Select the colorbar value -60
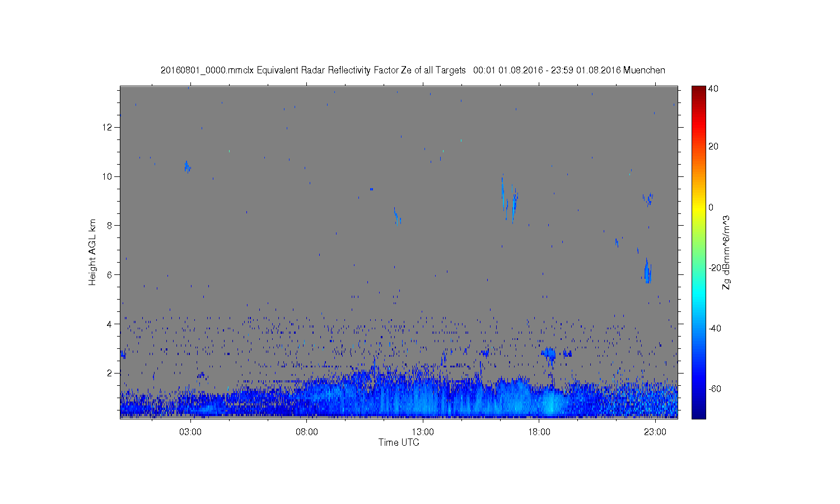This screenshot has width=840, height=504. click(x=715, y=389)
